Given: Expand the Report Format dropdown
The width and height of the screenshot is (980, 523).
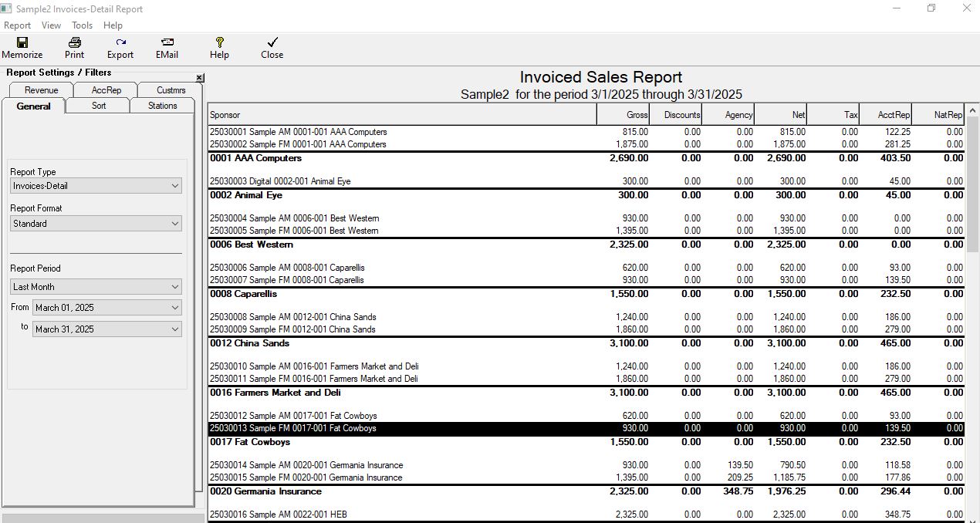Looking at the screenshot, I should [175, 224].
